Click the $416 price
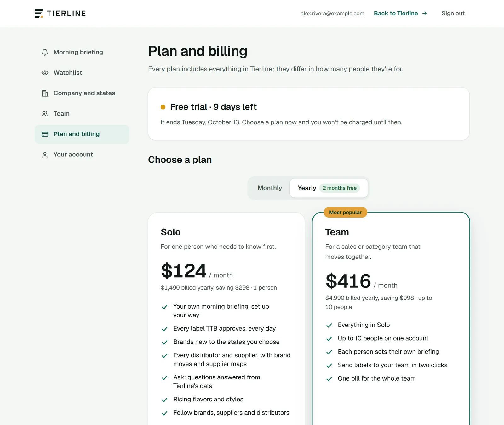The image size is (504, 425). point(348,281)
